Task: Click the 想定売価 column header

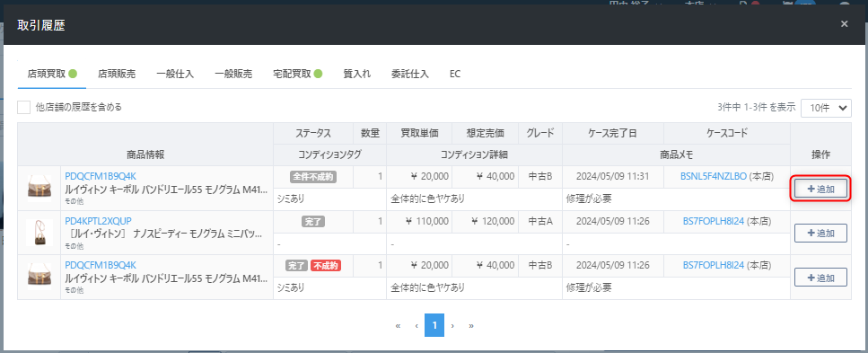Action: 486,133
